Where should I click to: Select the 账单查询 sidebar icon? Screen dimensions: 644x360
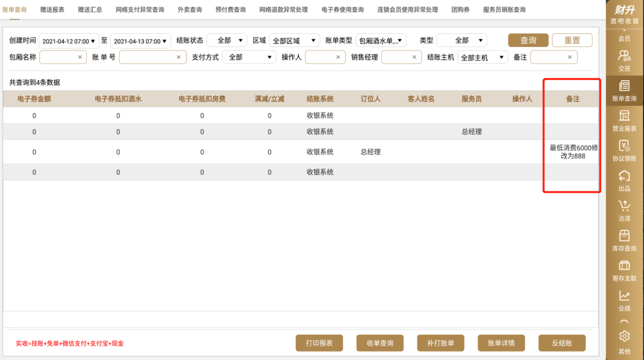[x=624, y=86]
